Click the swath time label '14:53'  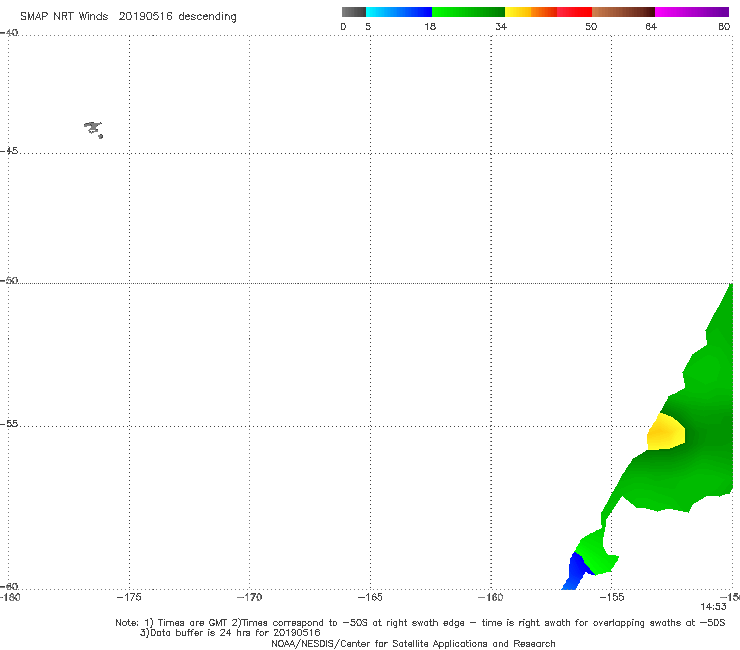(713, 607)
